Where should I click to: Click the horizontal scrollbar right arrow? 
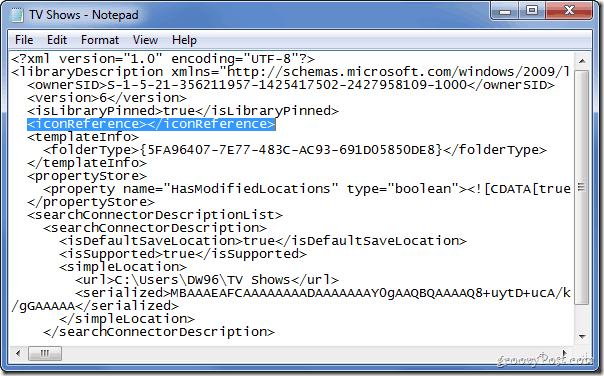(565, 353)
